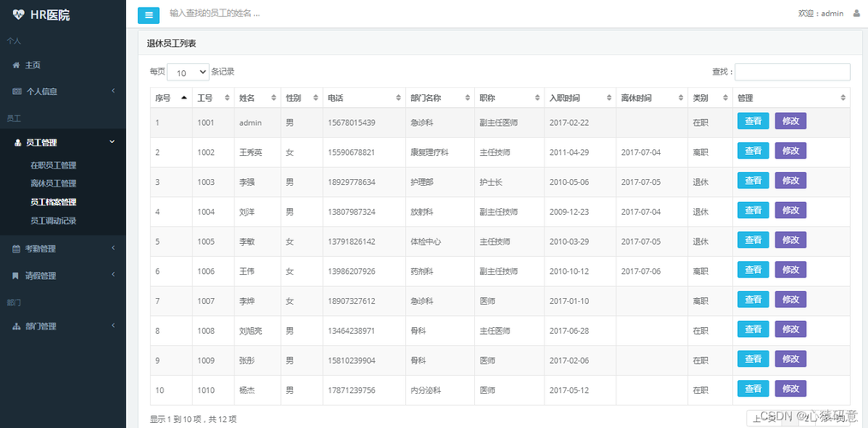The height and width of the screenshot is (428, 868).
Task: Click the 查找 search input field
Action: pos(792,72)
